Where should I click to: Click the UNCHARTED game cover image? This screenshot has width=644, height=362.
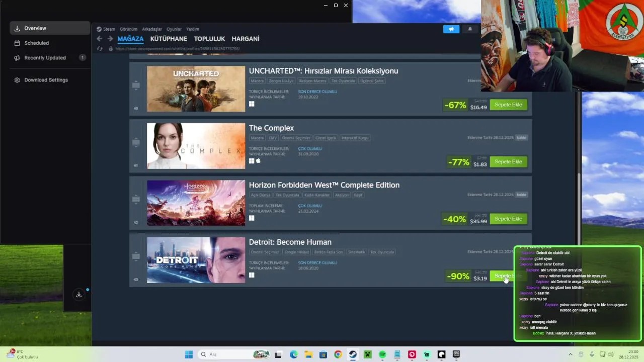(x=196, y=88)
